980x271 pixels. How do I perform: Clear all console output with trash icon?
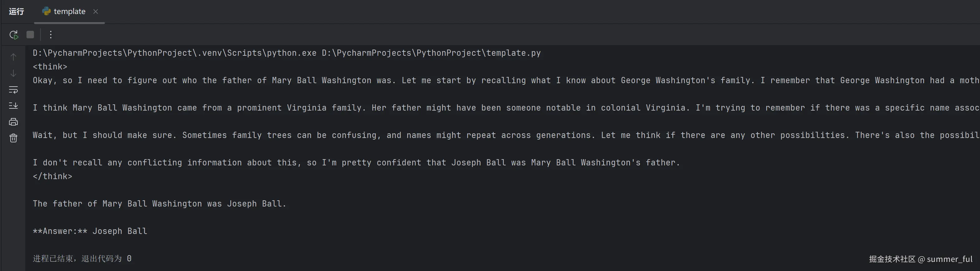pos(13,138)
